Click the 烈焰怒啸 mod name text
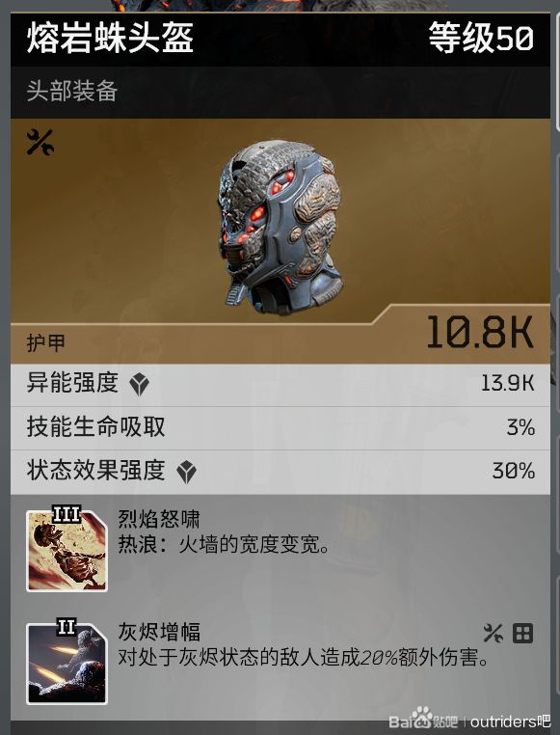Image resolution: width=560 pixels, height=735 pixels. (x=159, y=519)
